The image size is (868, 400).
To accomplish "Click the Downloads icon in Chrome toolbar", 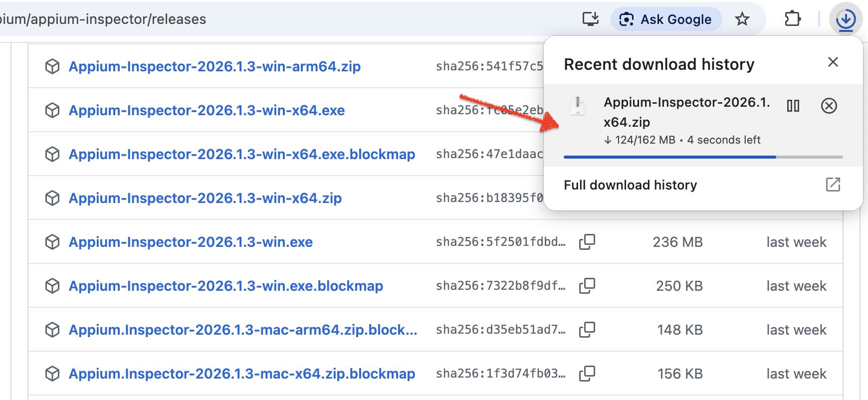I will (x=846, y=19).
